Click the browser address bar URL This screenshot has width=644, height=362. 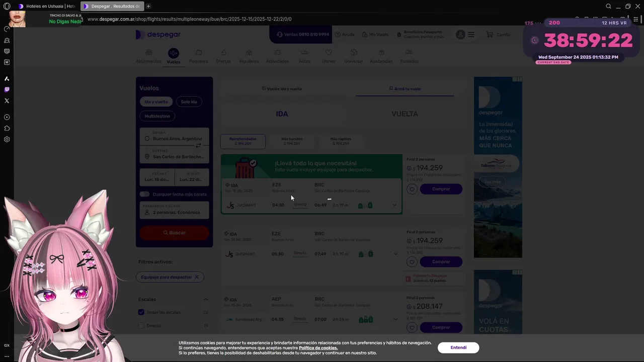click(x=189, y=19)
